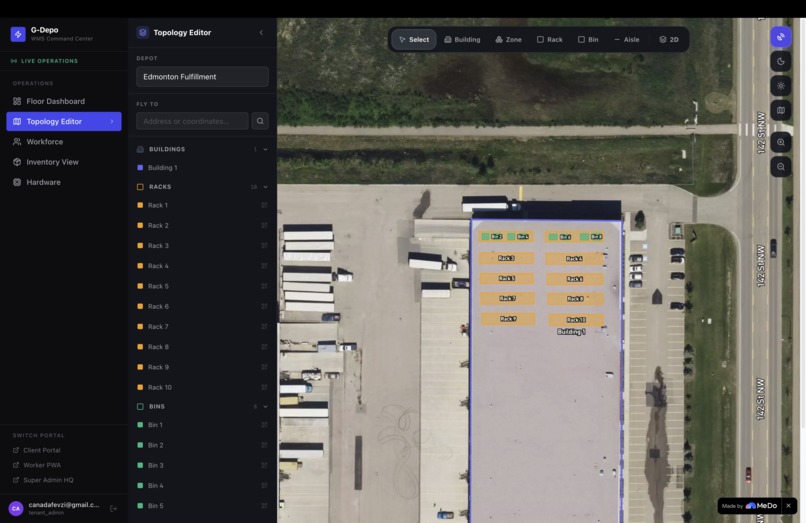This screenshot has height=523, width=806.
Task: Open Floor Dashboard in sidebar
Action: 64,101
